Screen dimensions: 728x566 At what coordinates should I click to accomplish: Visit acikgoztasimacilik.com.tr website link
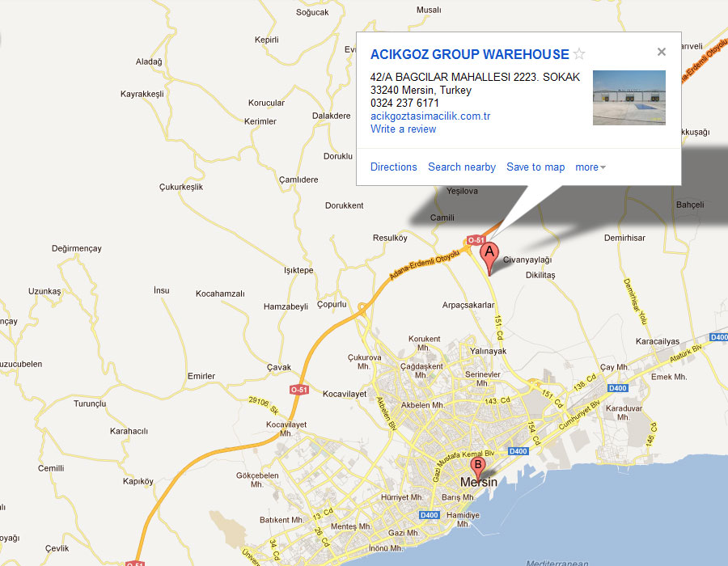tap(430, 116)
